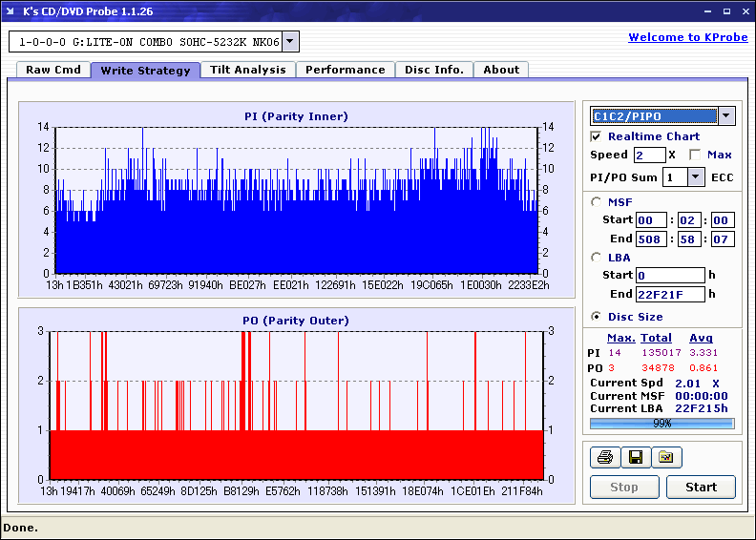The width and height of the screenshot is (756, 540).
Task: Select the MSF radio button
Action: (x=597, y=201)
